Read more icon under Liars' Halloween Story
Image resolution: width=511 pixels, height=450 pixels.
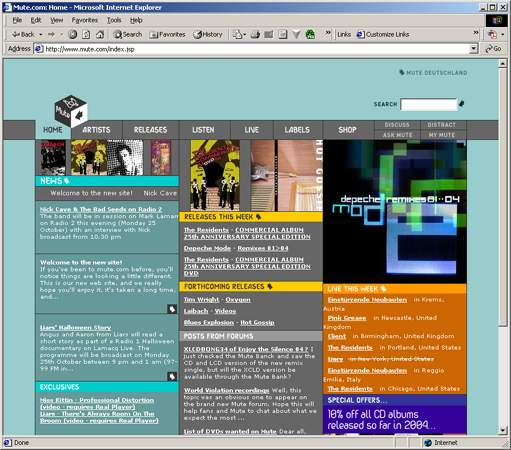[172, 376]
